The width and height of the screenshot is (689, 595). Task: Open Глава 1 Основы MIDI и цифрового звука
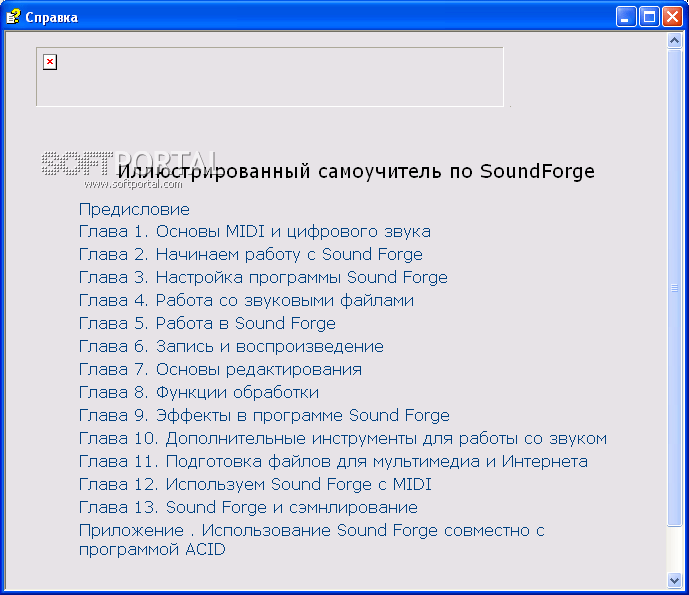pos(255,232)
